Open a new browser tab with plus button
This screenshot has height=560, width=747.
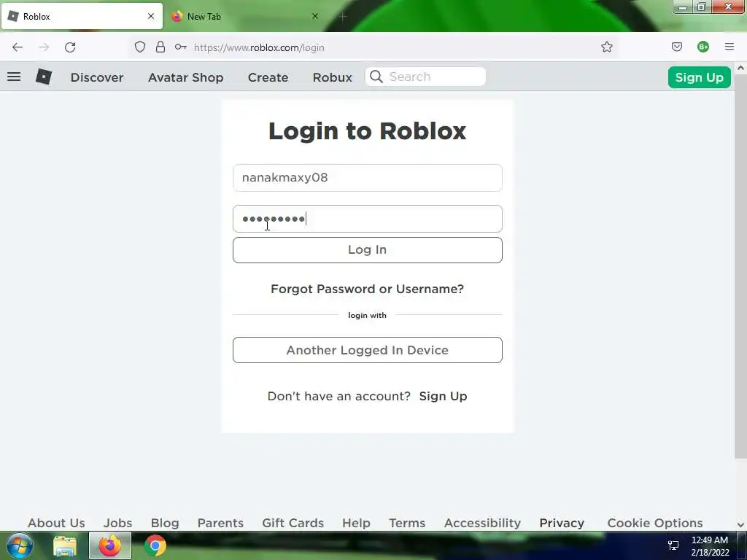[343, 16]
